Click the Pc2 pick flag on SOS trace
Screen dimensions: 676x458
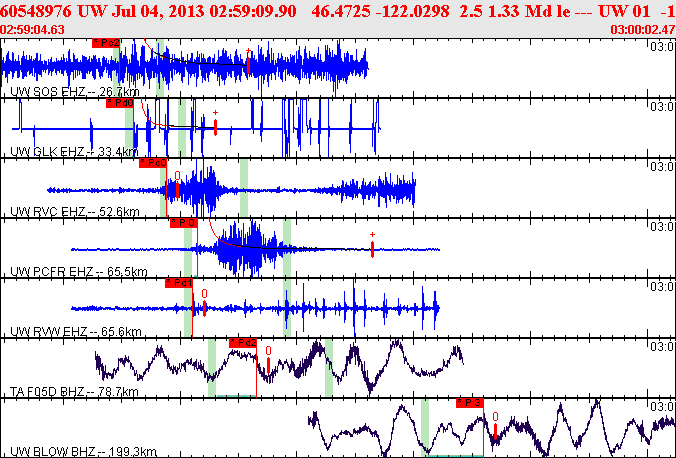click(x=106, y=44)
